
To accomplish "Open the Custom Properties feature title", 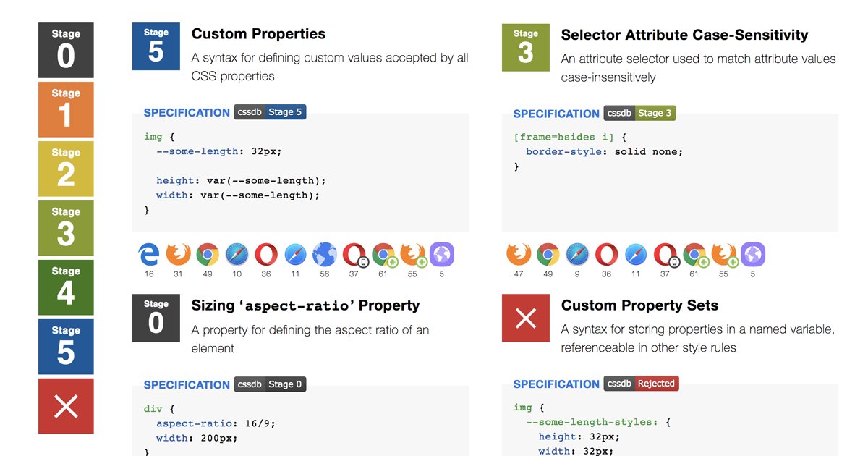I will (258, 34).
